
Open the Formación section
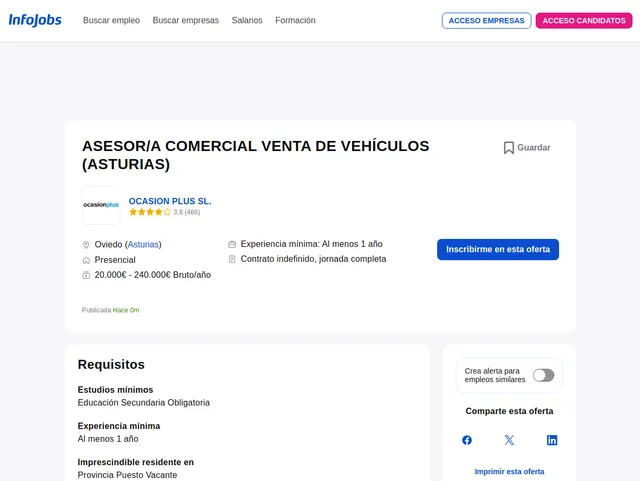295,21
